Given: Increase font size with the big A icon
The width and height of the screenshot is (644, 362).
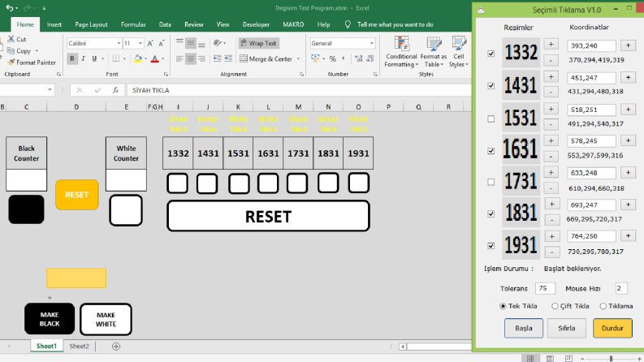Looking at the screenshot, I should pos(150,43).
